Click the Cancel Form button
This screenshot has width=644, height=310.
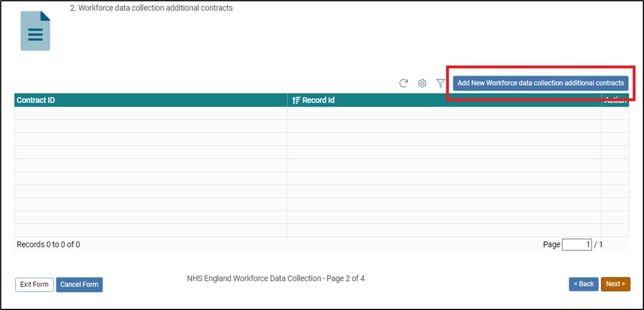tap(79, 284)
